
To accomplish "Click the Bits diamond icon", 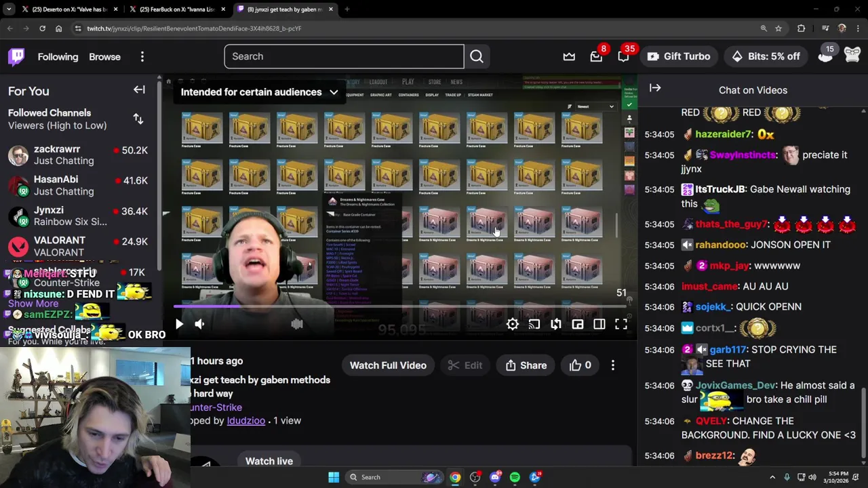I will (737, 56).
